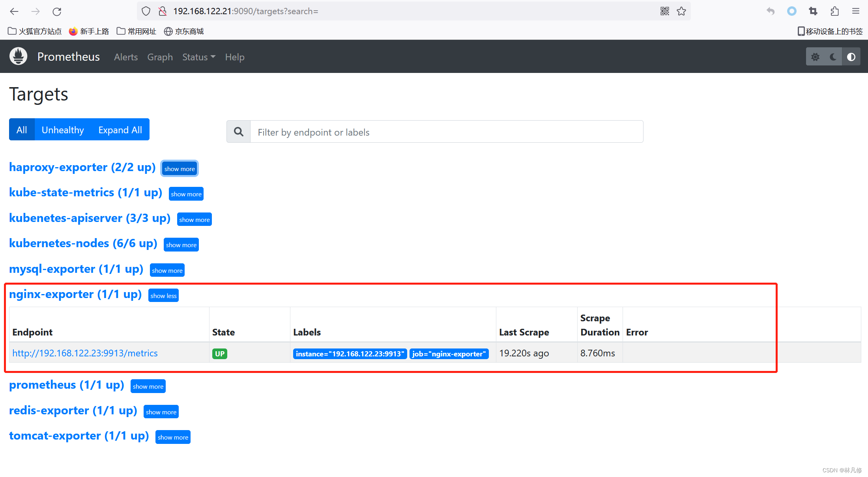This screenshot has width=868, height=477.
Task: Toggle dark mode moon icon
Action: [x=833, y=57]
